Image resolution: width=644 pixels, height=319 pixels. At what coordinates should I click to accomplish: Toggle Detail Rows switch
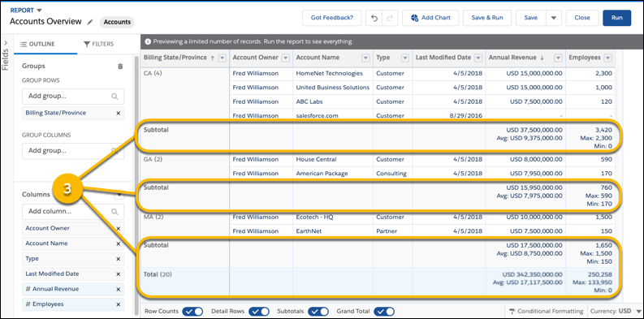(x=259, y=311)
